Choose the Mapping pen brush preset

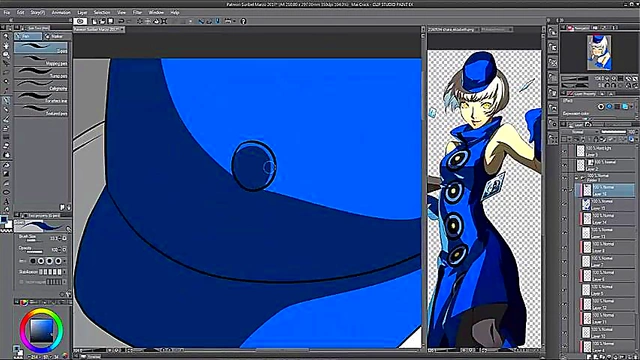click(x=41, y=60)
